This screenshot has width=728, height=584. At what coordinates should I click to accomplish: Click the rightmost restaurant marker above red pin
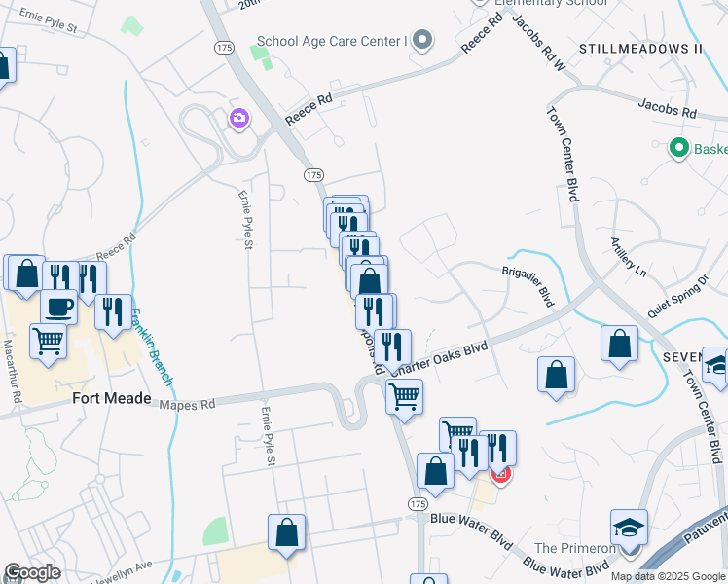[x=497, y=449]
